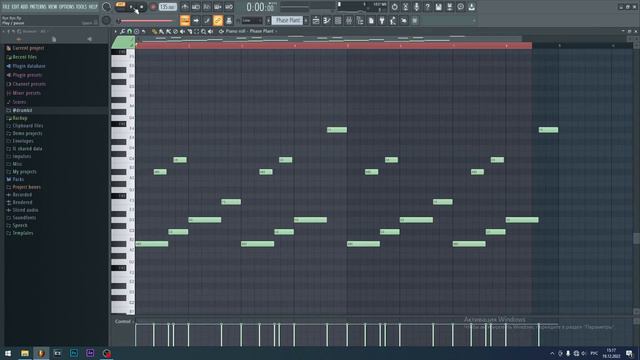This screenshot has width=640, height=360.
Task: Open the OPTIONS menu
Action: coord(67,7)
